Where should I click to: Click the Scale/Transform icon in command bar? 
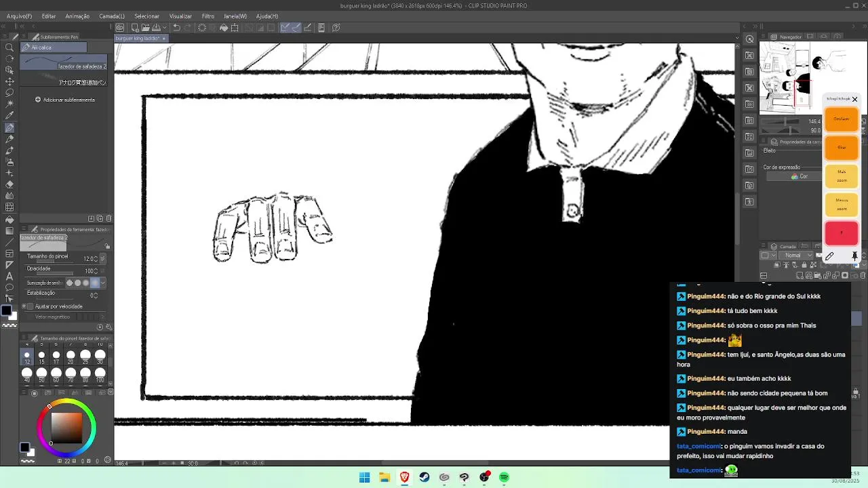pyautogui.click(x=235, y=28)
